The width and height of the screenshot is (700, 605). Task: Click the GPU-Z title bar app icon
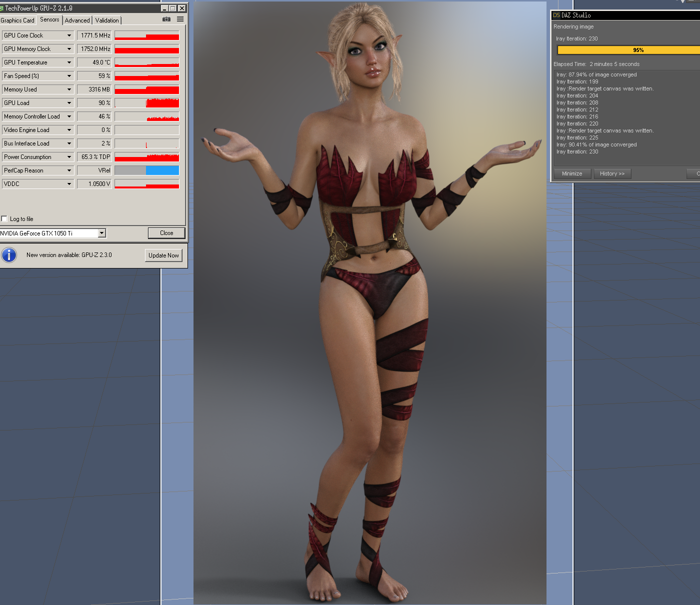pos(1,8)
